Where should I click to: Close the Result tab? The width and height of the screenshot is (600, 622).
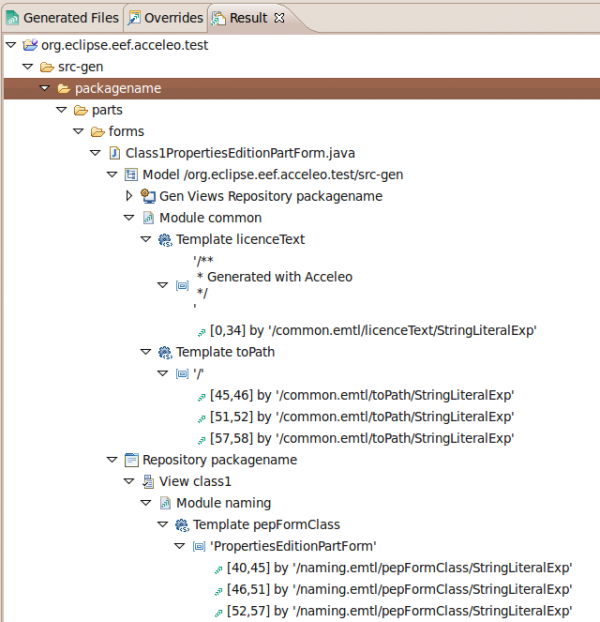[x=279, y=17]
